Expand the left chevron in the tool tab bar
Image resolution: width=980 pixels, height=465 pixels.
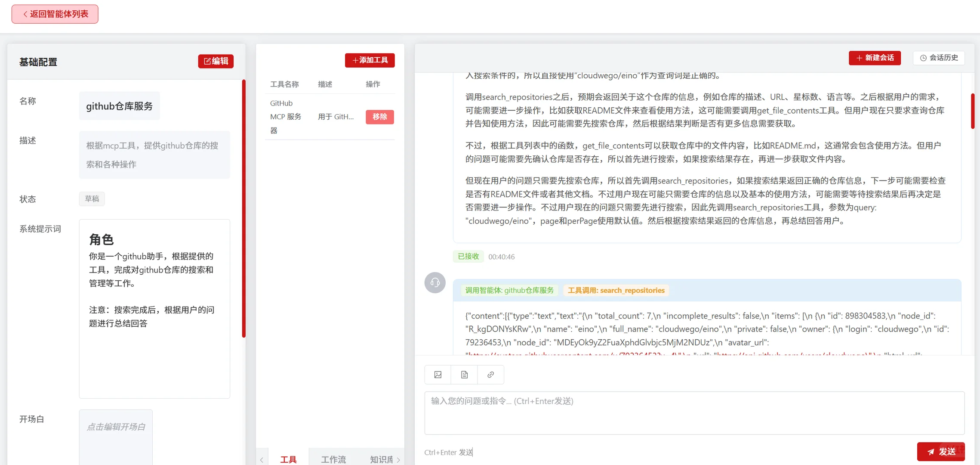point(262,459)
